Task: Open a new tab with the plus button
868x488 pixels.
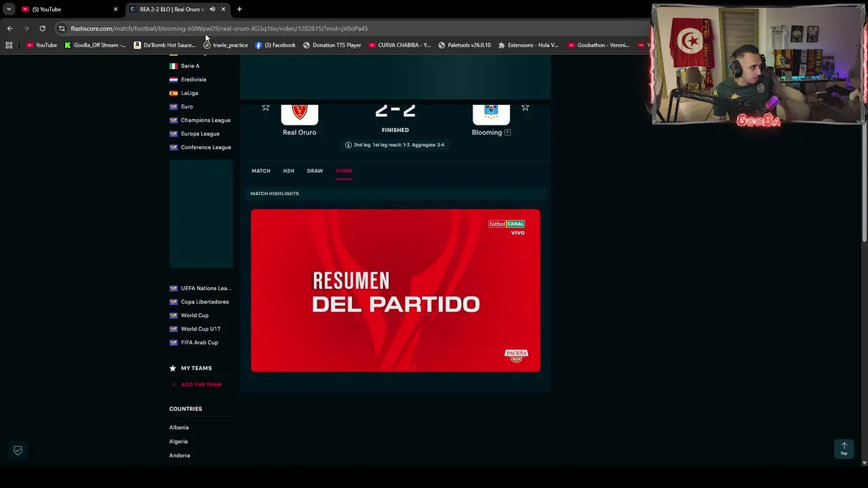Action: [x=239, y=9]
